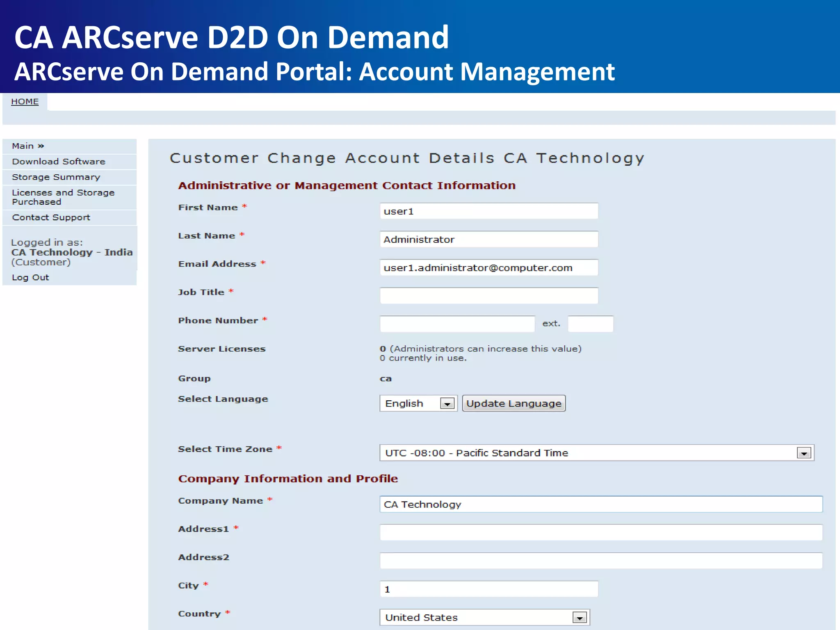
Task: Click the Last Name field containing Administrator
Action: (488, 240)
